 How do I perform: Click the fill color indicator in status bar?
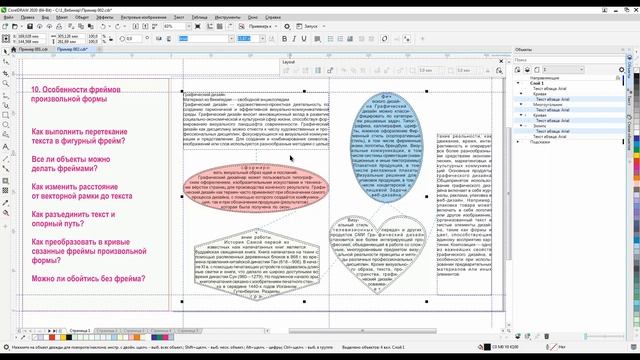(x=487, y=347)
